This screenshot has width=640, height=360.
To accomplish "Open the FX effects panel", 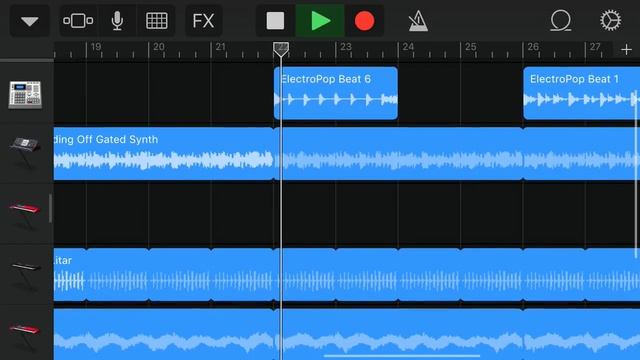I will pyautogui.click(x=204, y=21).
